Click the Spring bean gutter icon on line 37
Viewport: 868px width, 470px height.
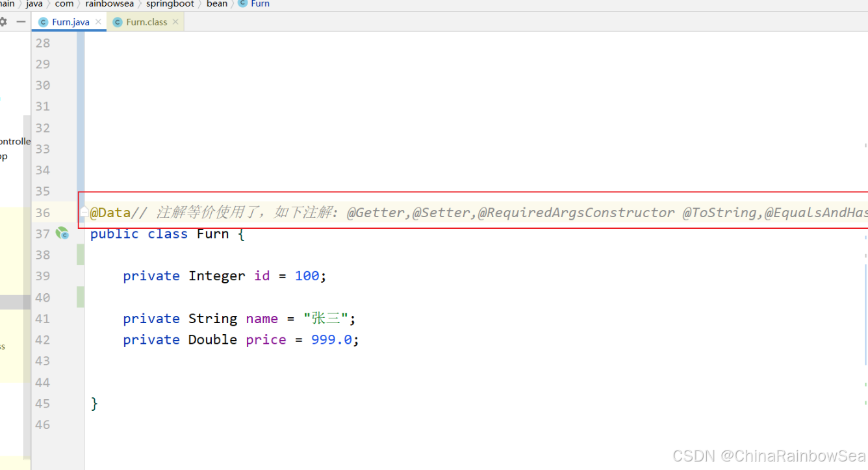[x=62, y=233]
